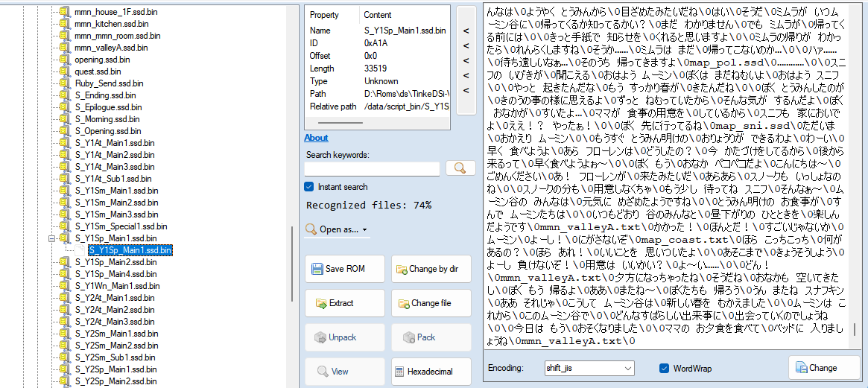This screenshot has width=868, height=388.
Task: Select S_Morning.ssd.bin in the tree
Action: tap(107, 119)
